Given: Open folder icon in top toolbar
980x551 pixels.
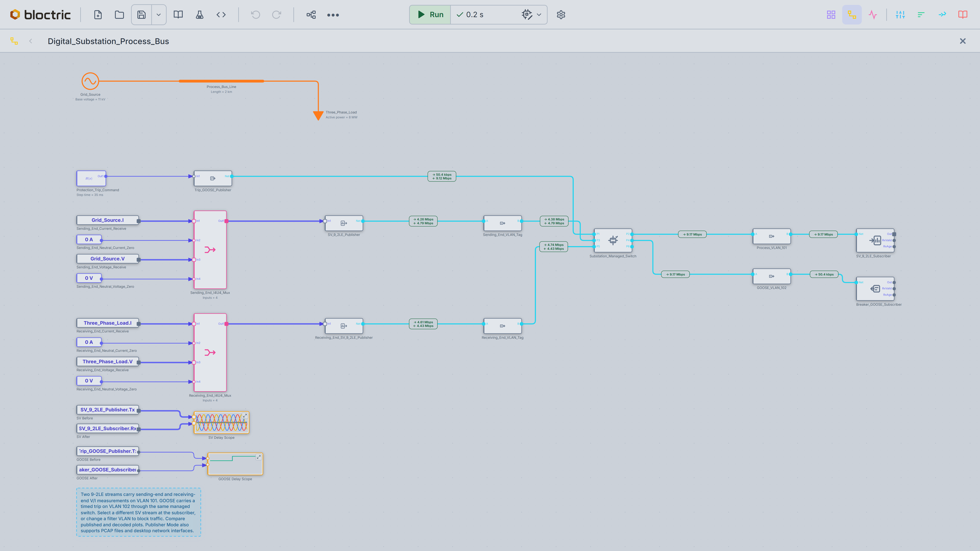Looking at the screenshot, I should 119,15.
